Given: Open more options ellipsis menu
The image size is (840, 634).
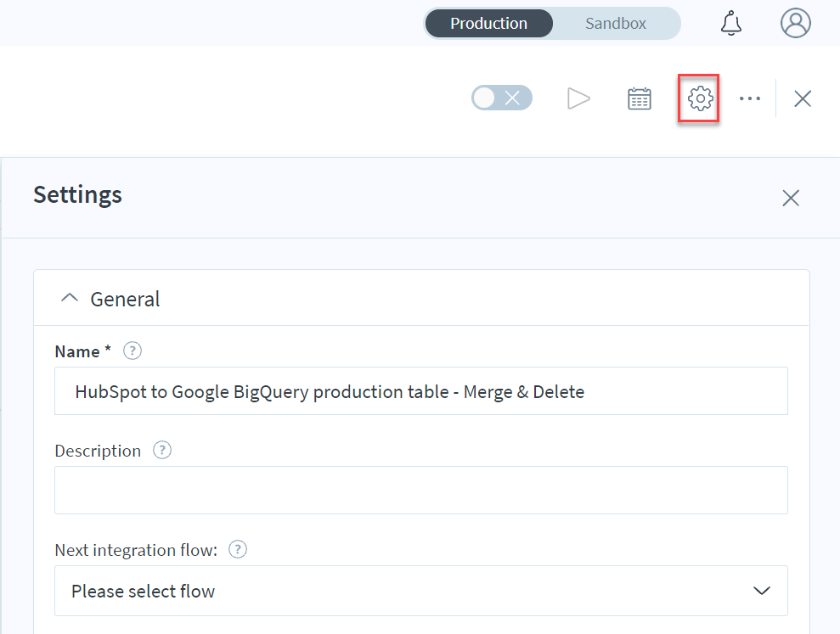Looking at the screenshot, I should click(749, 98).
